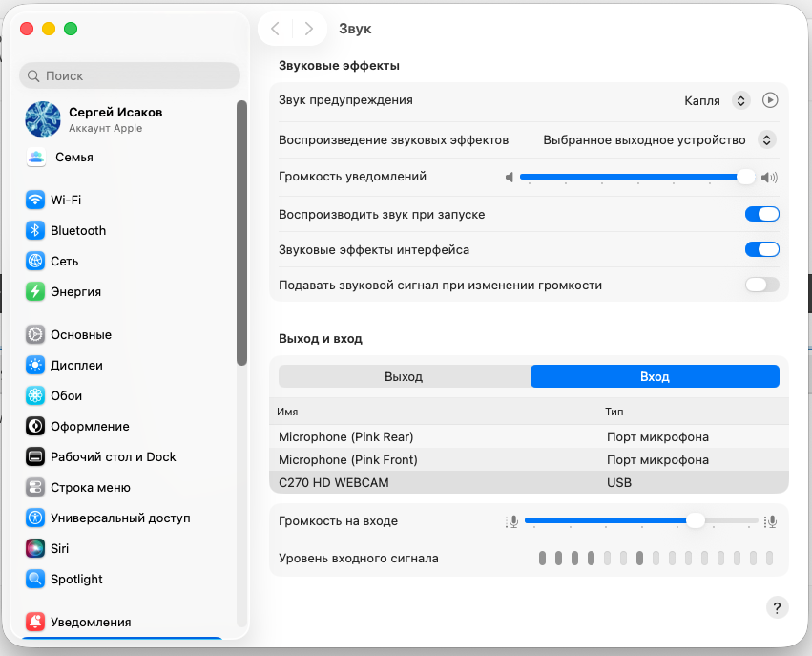
Task: Adjust the Громкость на входе slider
Action: click(641, 520)
